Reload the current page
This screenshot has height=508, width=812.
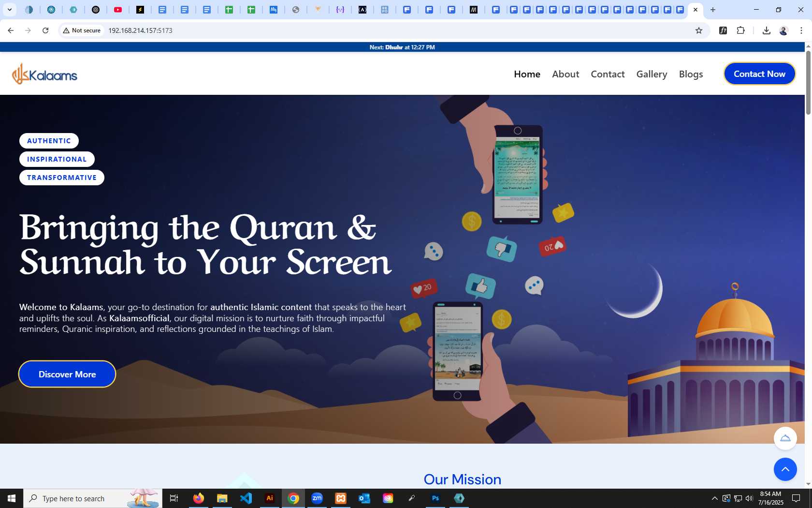coord(45,30)
